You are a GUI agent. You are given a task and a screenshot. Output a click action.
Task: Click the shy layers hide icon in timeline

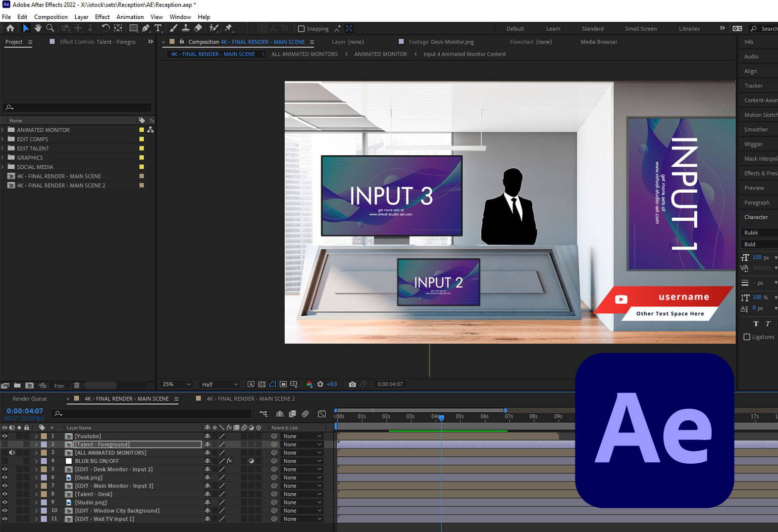click(280, 414)
